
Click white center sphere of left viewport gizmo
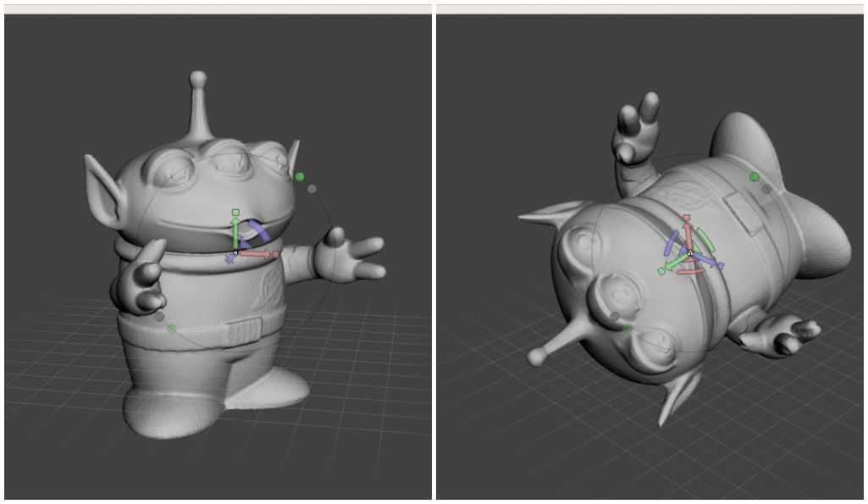pyautogui.click(x=235, y=252)
